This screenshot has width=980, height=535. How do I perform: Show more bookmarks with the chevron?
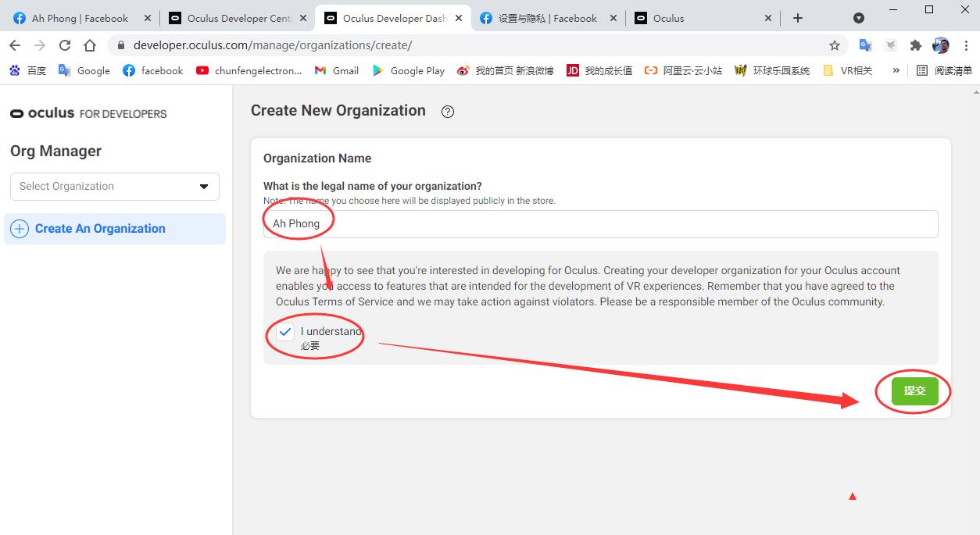click(x=896, y=70)
